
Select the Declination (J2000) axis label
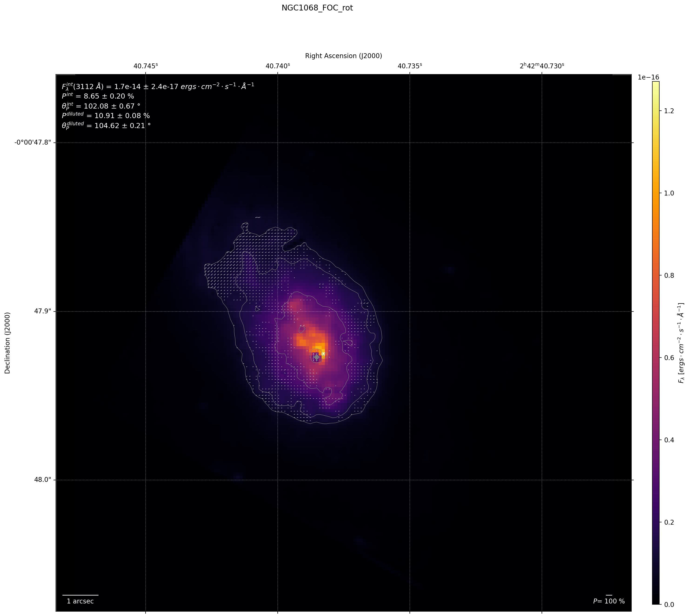click(7, 343)
